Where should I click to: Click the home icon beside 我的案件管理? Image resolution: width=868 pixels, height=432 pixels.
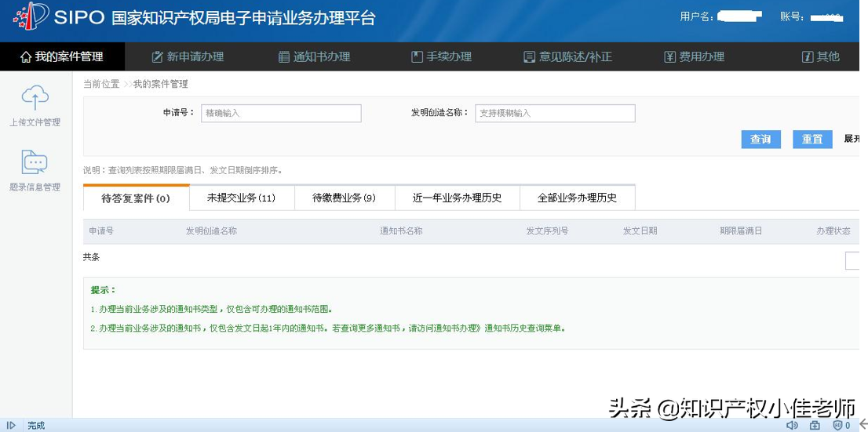[26, 57]
